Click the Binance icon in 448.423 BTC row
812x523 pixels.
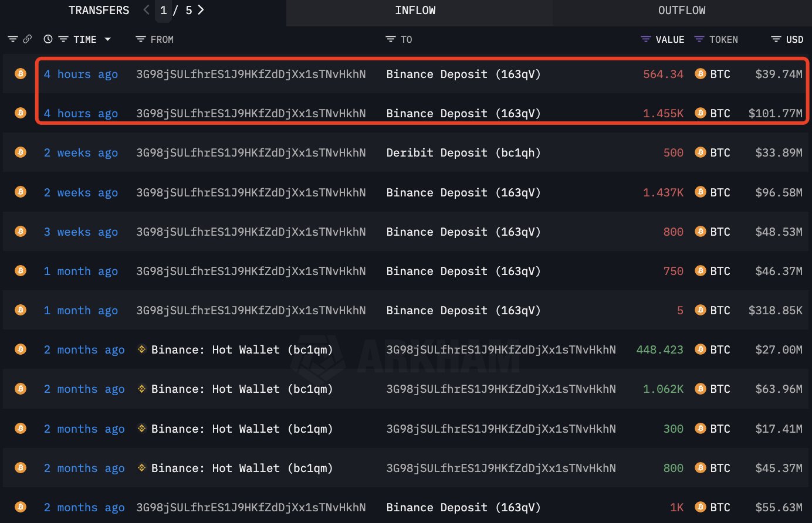[x=141, y=349]
